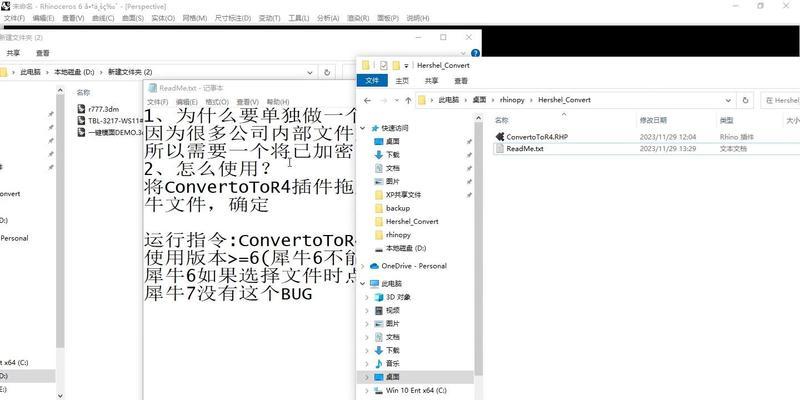Click help icon in 新建文件夹 (2) window

tap(476, 53)
